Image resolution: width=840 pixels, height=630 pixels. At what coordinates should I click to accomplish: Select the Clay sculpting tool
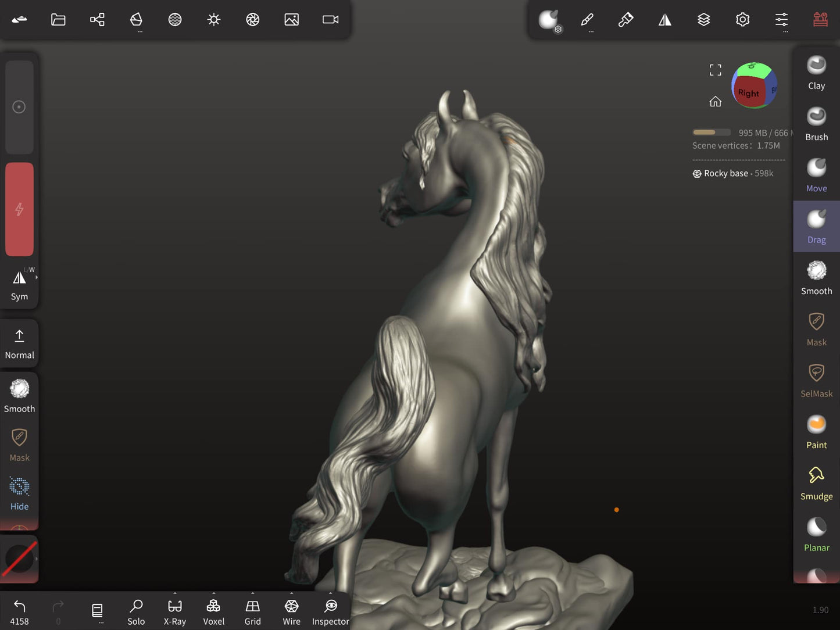coord(816,73)
